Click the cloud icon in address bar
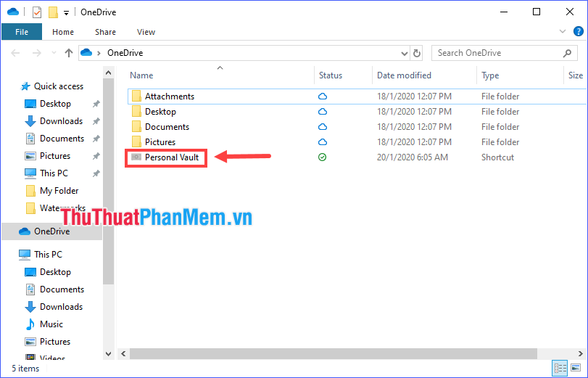588x378 pixels. pos(86,52)
